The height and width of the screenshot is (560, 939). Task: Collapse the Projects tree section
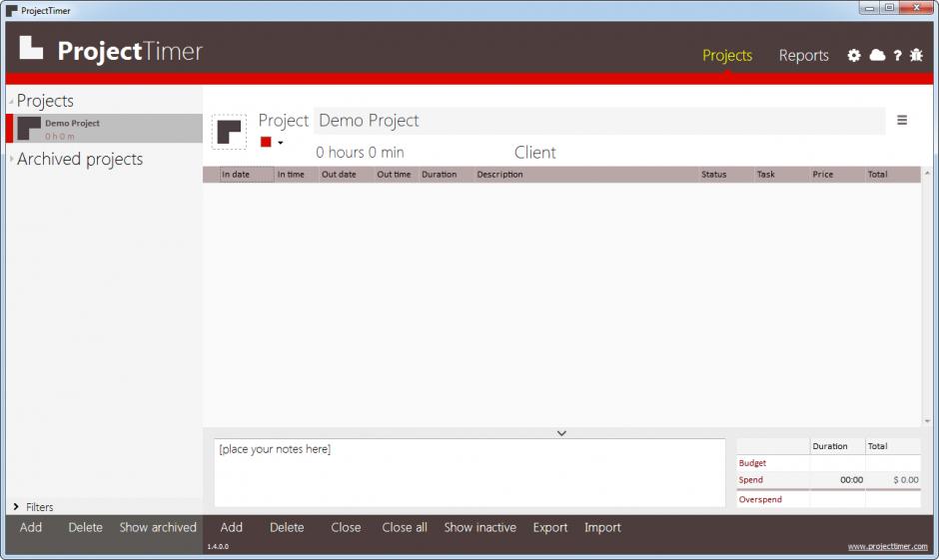point(11,101)
